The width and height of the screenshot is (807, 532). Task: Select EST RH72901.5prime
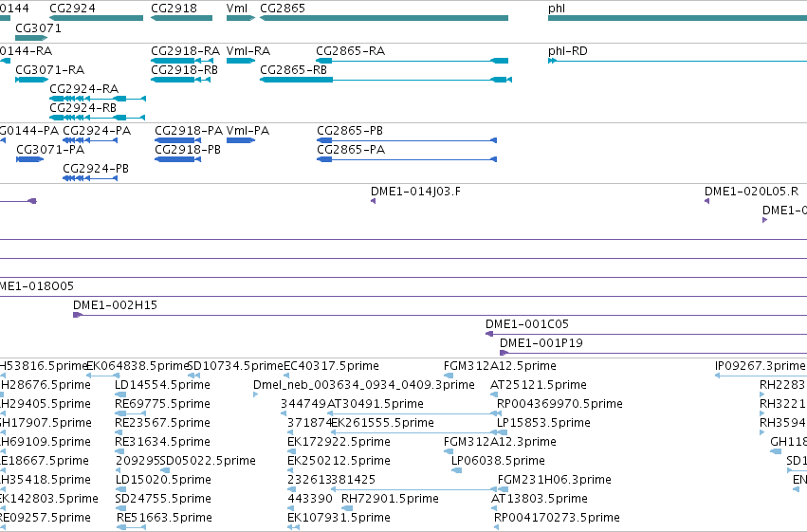(x=346, y=509)
